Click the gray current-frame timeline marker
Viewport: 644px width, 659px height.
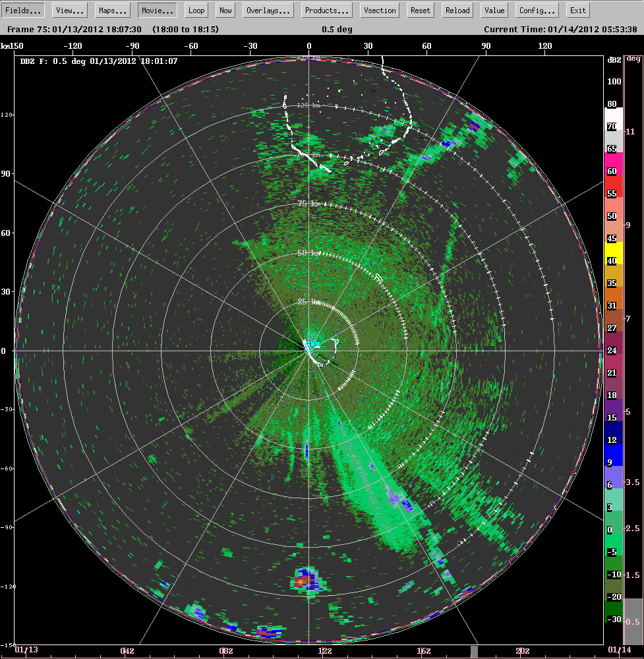point(473,651)
